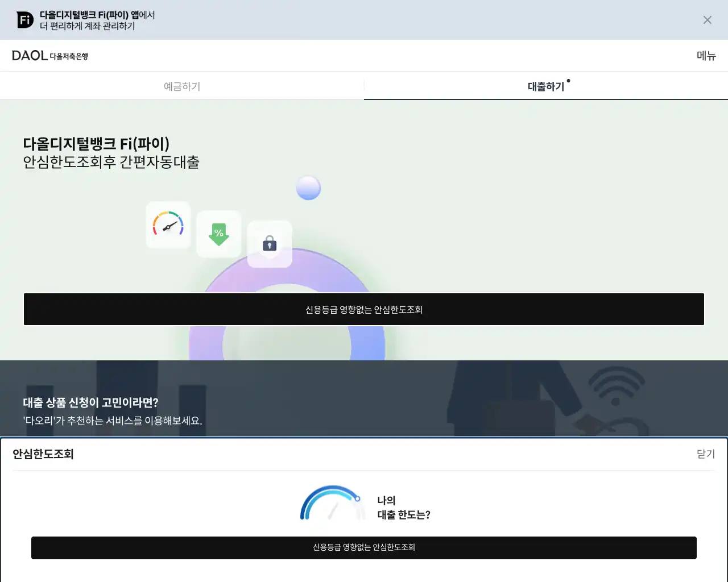Screen dimensions: 728x582
Task: Click the Fi app logo icon
Action: click(25, 20)
